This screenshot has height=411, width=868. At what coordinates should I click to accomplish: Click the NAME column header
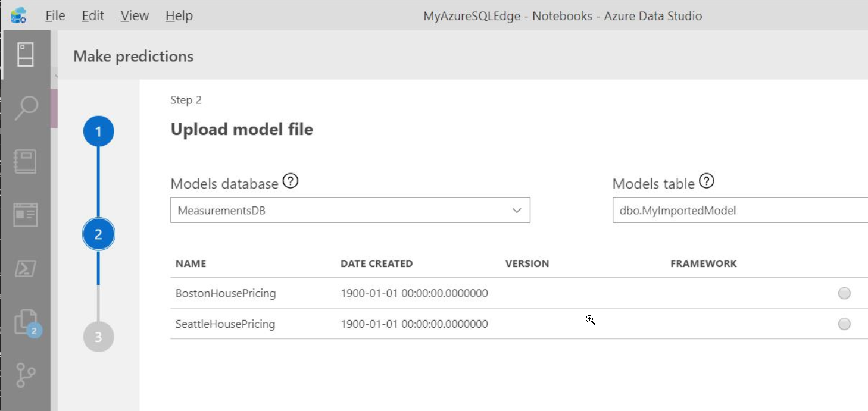191,263
